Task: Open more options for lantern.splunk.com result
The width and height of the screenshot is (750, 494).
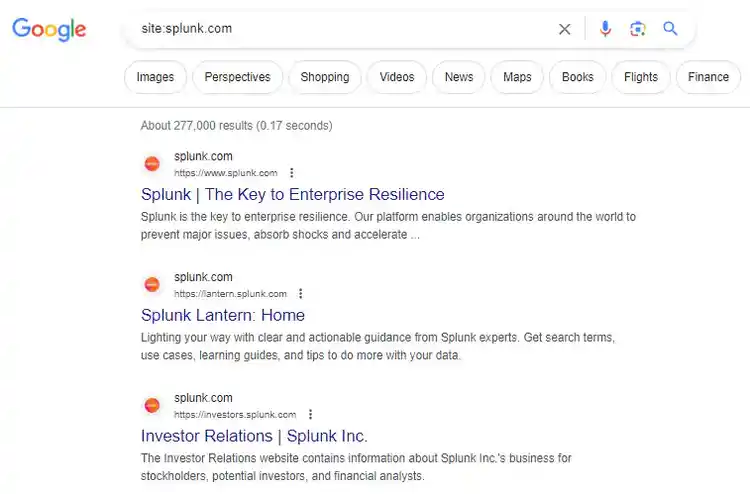Action: (x=301, y=294)
